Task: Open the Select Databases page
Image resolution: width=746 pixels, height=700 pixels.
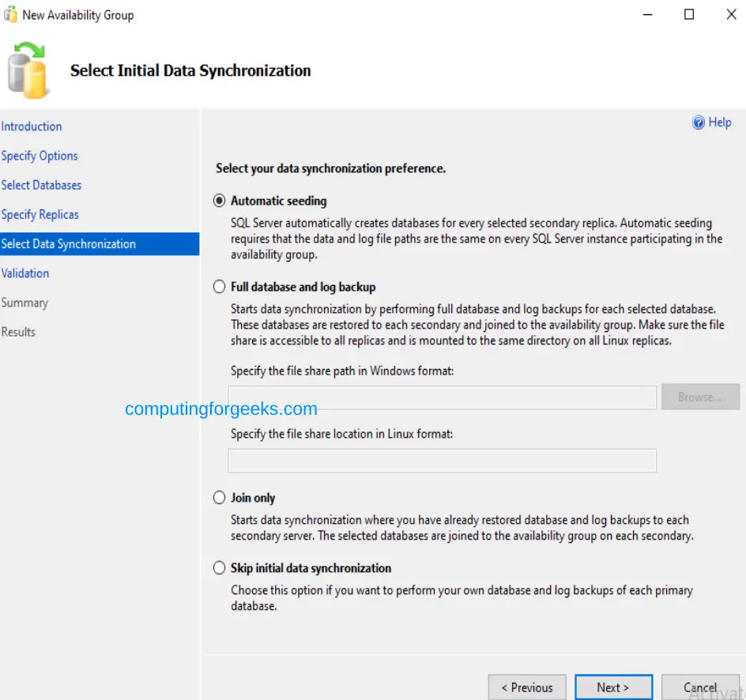Action: pyautogui.click(x=41, y=185)
